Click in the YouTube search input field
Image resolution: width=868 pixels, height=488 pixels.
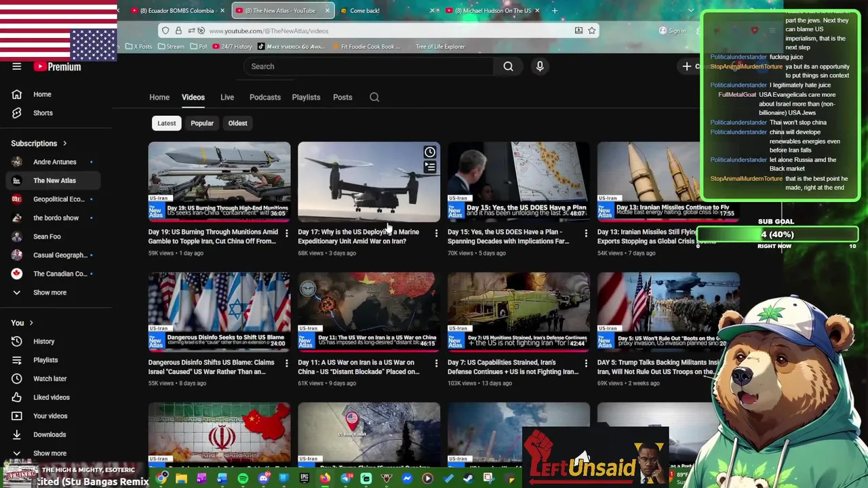[x=370, y=66]
